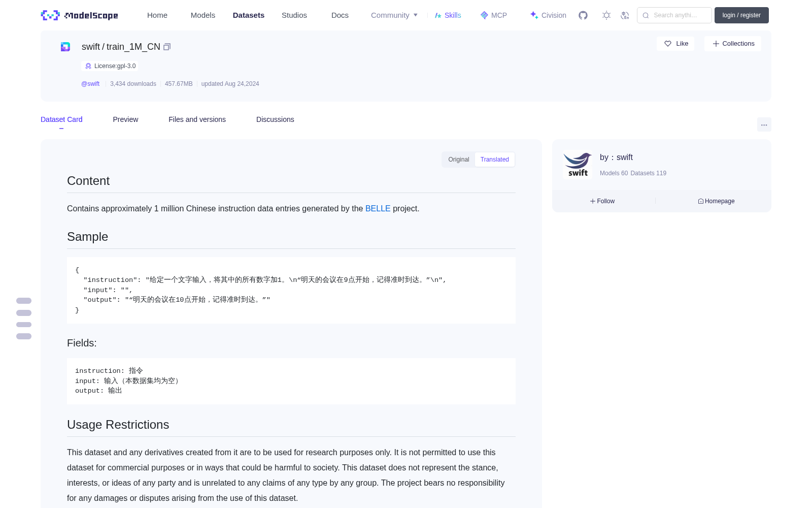Click the Content heading
The width and height of the screenshot is (812, 508).
(x=88, y=181)
